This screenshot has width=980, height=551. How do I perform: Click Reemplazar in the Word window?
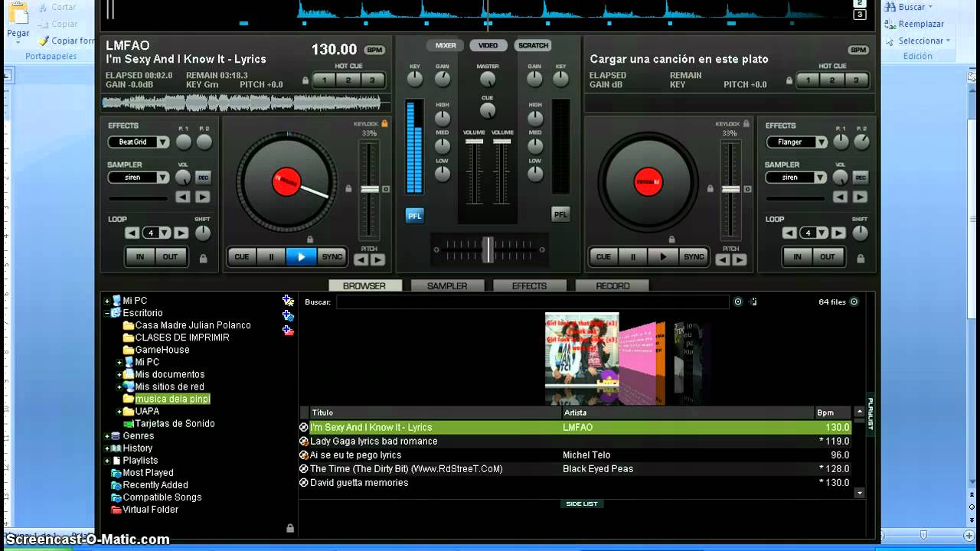tap(921, 24)
